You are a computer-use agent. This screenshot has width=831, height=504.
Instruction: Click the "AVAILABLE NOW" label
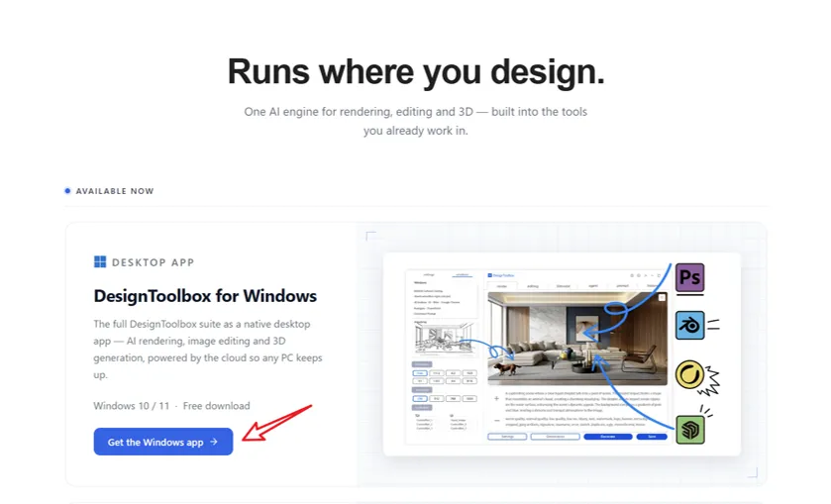coord(115,191)
